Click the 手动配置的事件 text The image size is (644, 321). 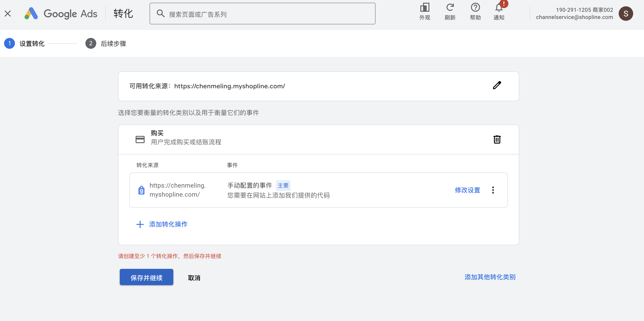[249, 185]
